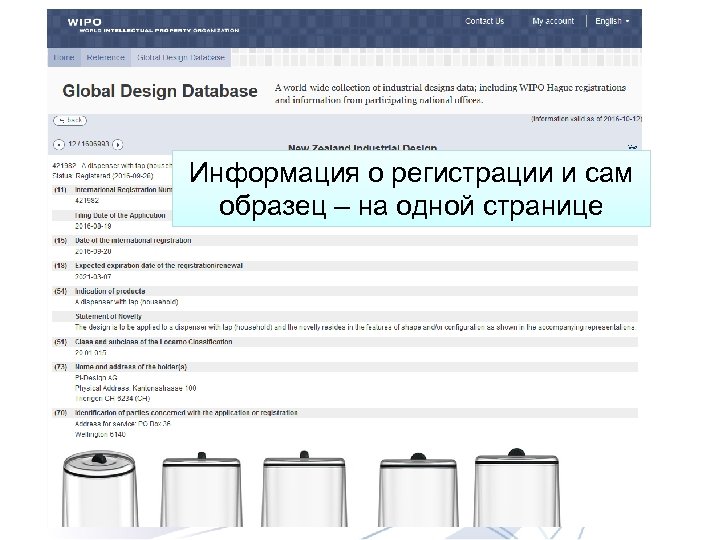720x540 pixels.
Task: Open the Contact Us page
Action: 484,21
